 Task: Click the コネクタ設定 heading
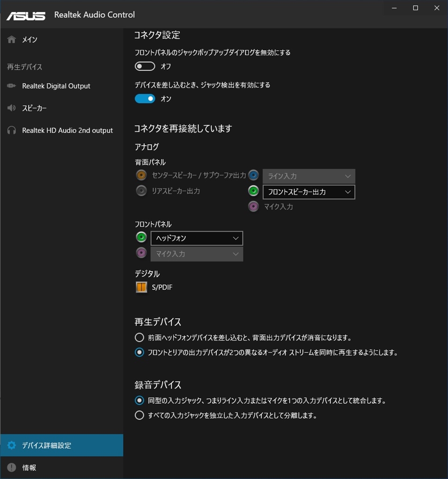click(x=157, y=35)
